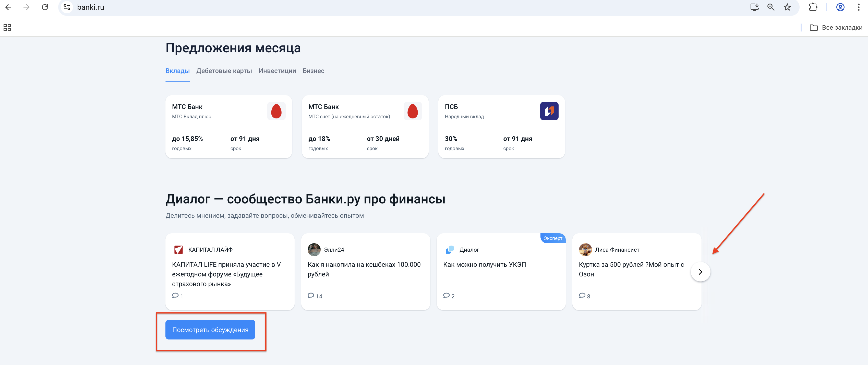Click the ПСБ logo icon
The image size is (868, 365).
[549, 111]
